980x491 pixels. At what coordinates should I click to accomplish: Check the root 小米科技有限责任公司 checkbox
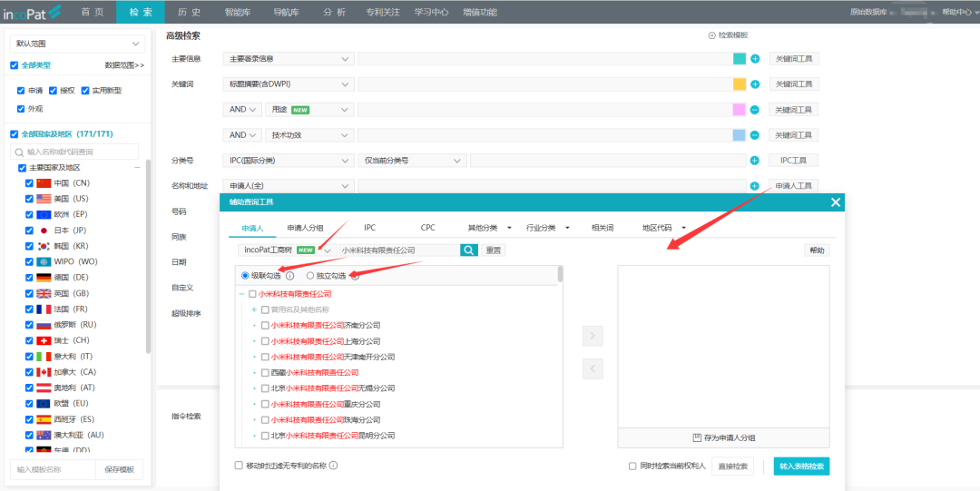pyautogui.click(x=252, y=294)
